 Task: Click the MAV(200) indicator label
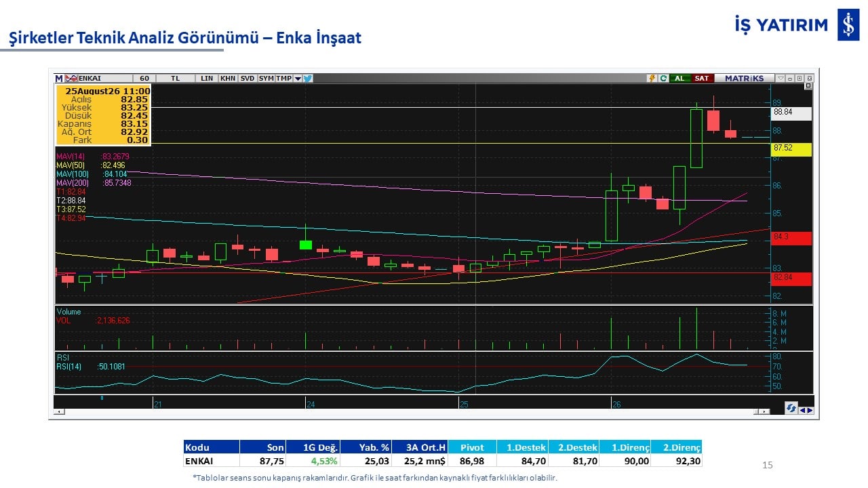(x=72, y=183)
